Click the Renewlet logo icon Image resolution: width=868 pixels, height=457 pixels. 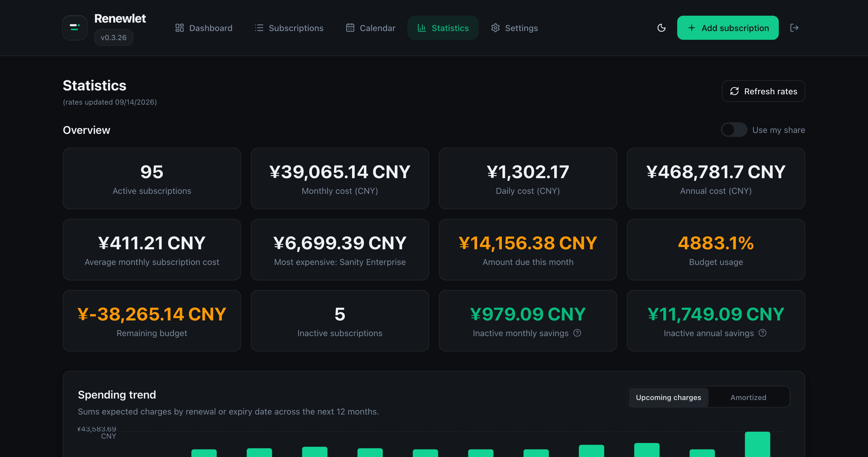74,28
